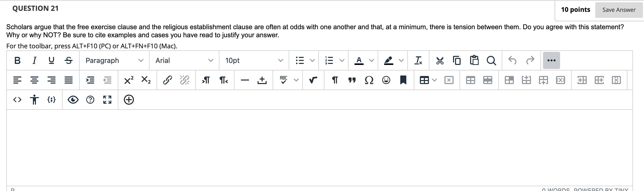Viewport: 644px width, 191px height.
Task: Insert table row before
Action: click(x=526, y=80)
